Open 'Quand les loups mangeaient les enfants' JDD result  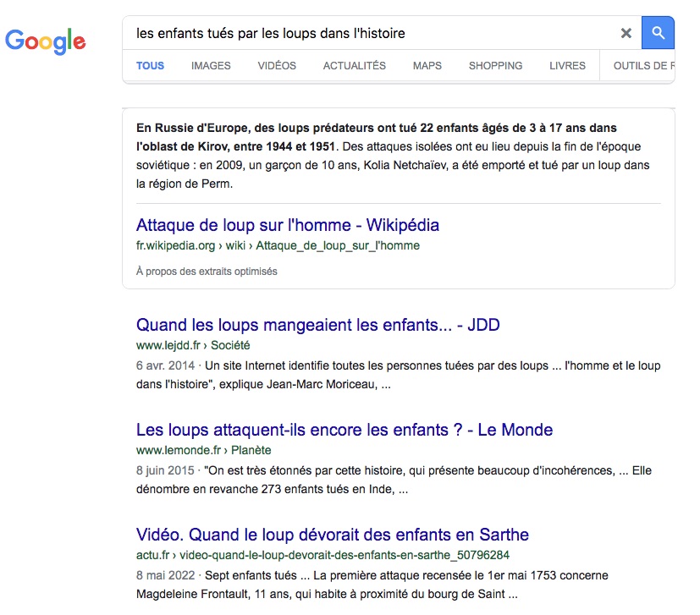tap(318, 325)
